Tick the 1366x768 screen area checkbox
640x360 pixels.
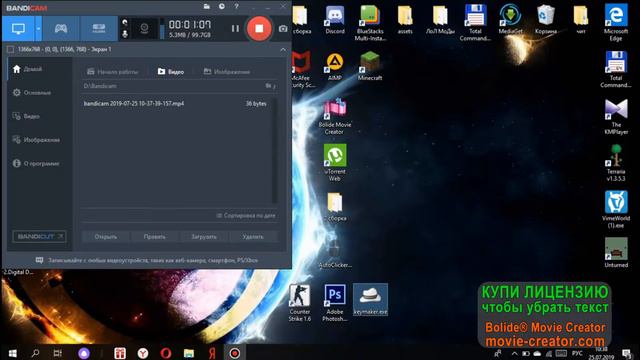point(11,49)
